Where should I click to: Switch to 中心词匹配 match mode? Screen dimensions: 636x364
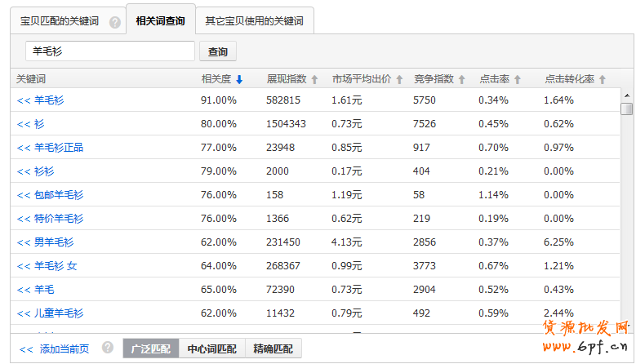tap(211, 348)
